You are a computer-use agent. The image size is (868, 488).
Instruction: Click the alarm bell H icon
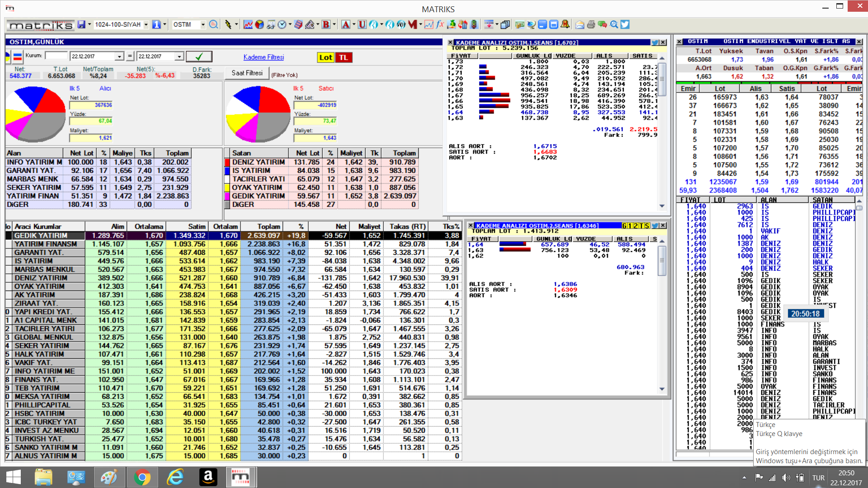coord(565,24)
